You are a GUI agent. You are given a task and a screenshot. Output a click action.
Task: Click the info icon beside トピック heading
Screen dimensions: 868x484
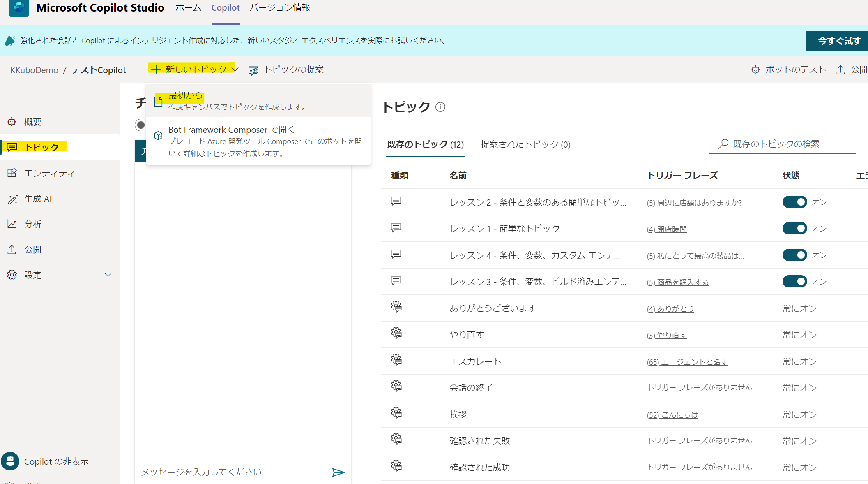tap(440, 107)
